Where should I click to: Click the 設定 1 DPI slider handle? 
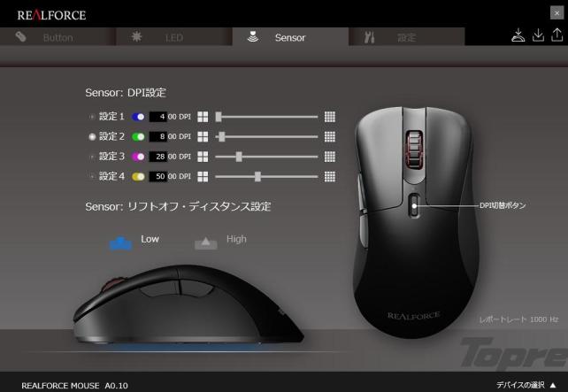[x=218, y=117]
